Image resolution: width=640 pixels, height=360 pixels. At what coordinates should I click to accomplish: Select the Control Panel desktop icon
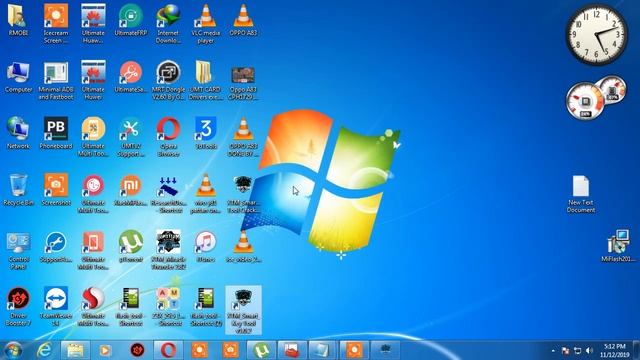[18, 250]
